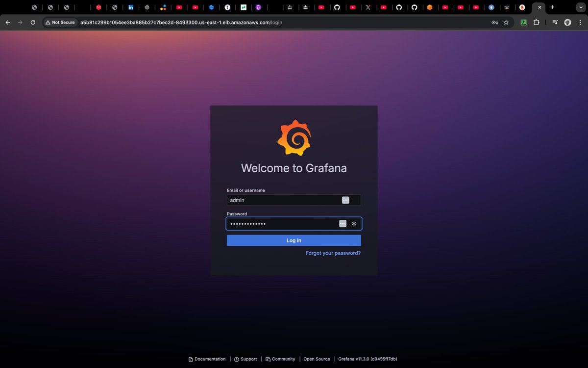Open the Open Source footer link
588x368 pixels.
317,359
